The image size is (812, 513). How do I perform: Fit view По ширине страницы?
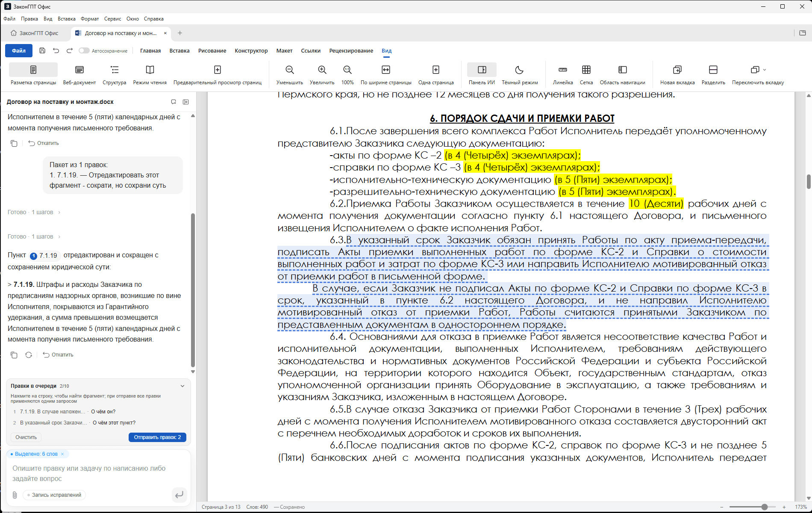tap(386, 74)
